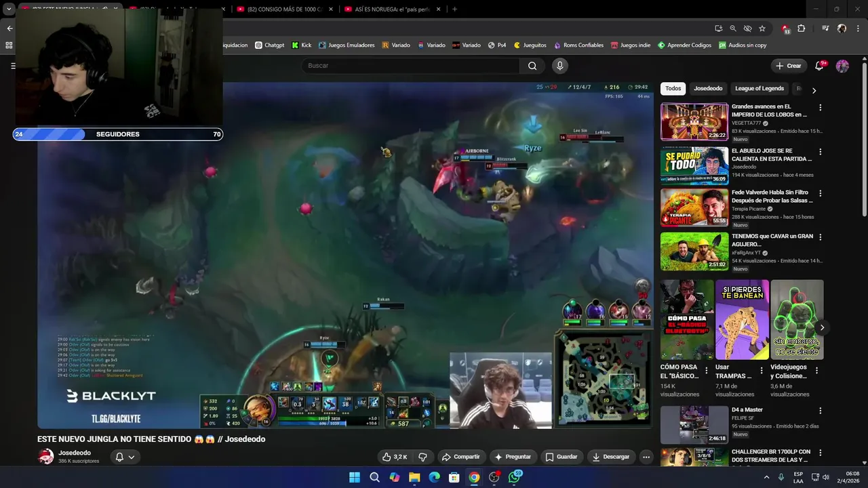
Task: Open Chrome three-dot menu
Action: 858,28
